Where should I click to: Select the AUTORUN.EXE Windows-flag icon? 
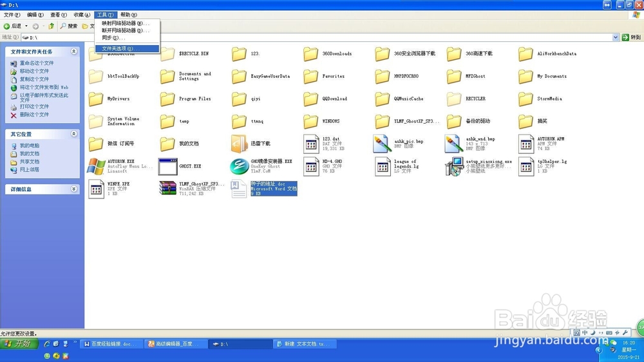96,166
